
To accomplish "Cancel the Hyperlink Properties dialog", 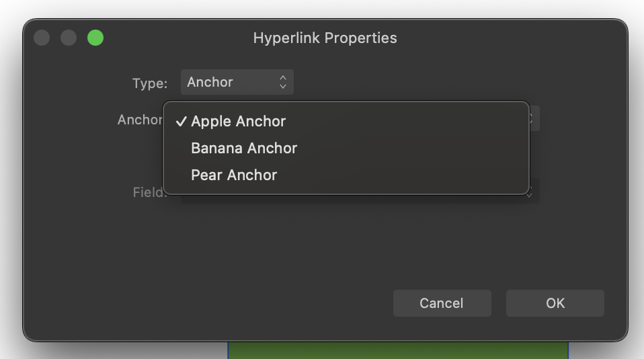I will [x=442, y=303].
